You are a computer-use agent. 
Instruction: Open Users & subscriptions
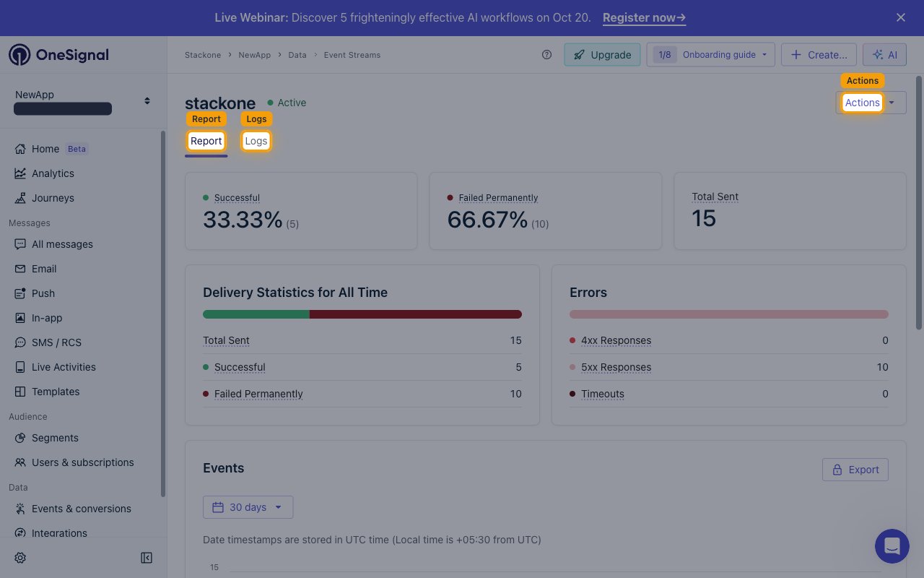[x=82, y=462]
